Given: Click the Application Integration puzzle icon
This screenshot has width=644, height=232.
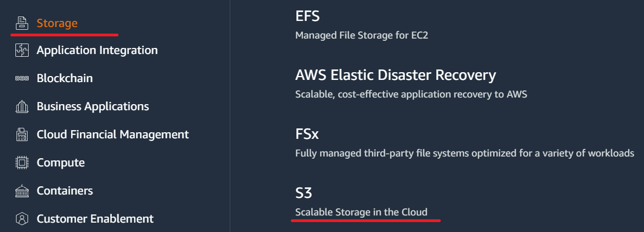Looking at the screenshot, I should pyautogui.click(x=22, y=50).
